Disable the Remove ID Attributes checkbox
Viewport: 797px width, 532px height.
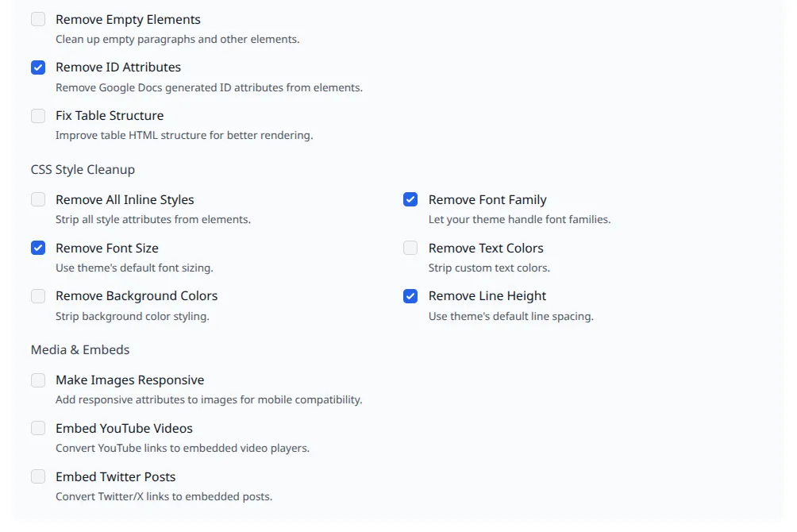pyautogui.click(x=37, y=67)
